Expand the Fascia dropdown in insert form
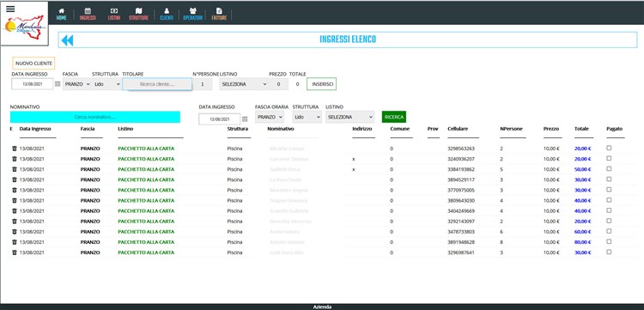Screen dimensions: 644x310 76,84
